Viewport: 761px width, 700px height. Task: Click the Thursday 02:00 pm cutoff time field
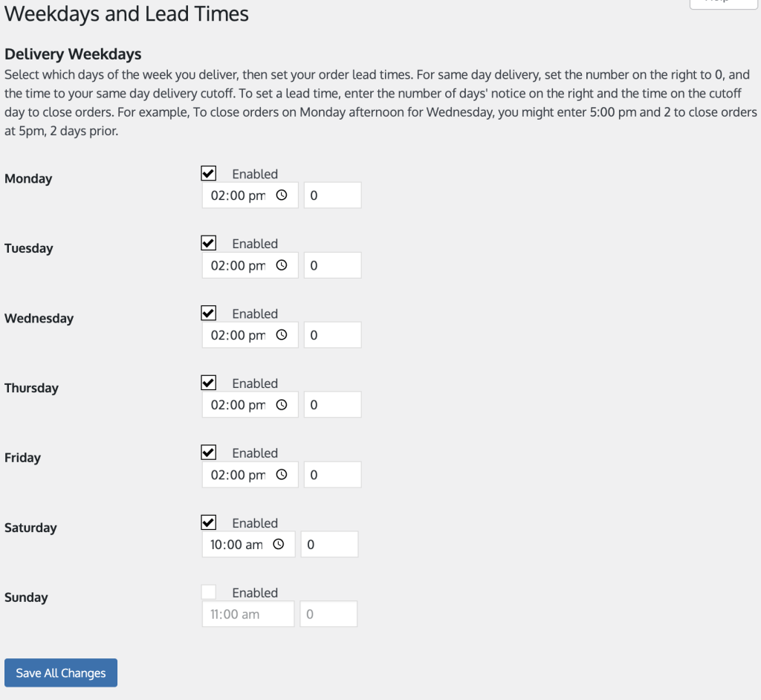click(x=250, y=405)
